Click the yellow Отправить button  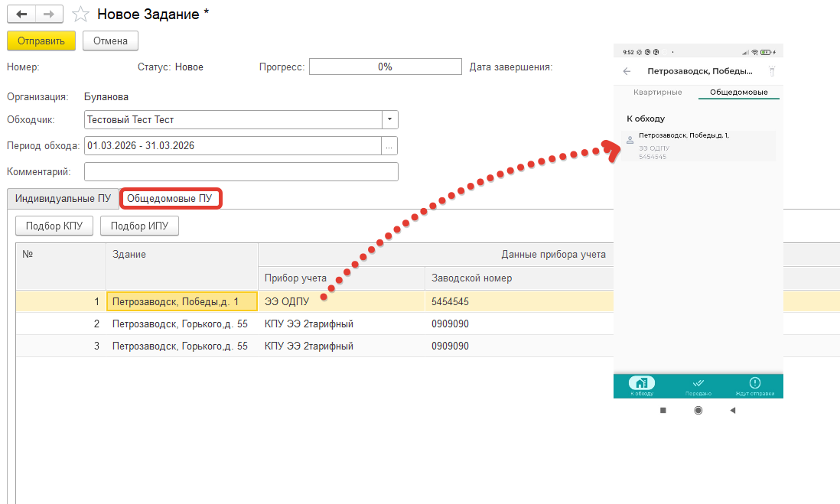(41, 41)
